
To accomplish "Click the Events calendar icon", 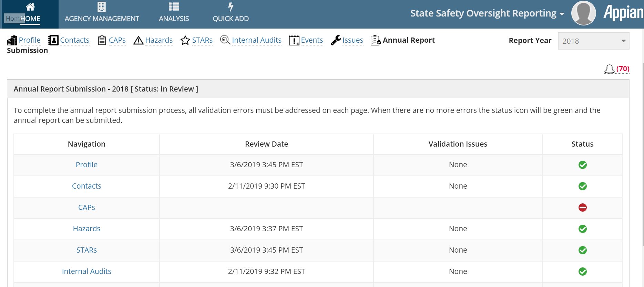I will tap(294, 41).
